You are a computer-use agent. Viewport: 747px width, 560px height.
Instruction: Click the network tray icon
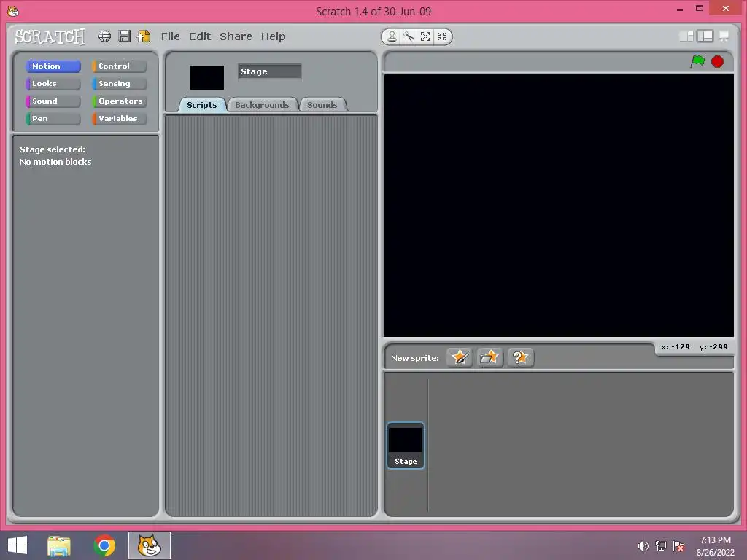click(661, 546)
